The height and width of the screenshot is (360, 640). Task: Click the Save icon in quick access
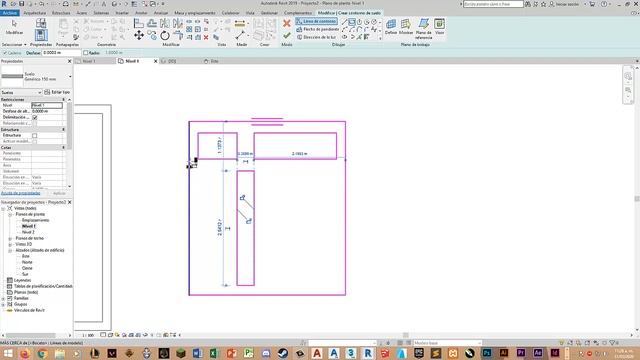pyautogui.click(x=22, y=4)
